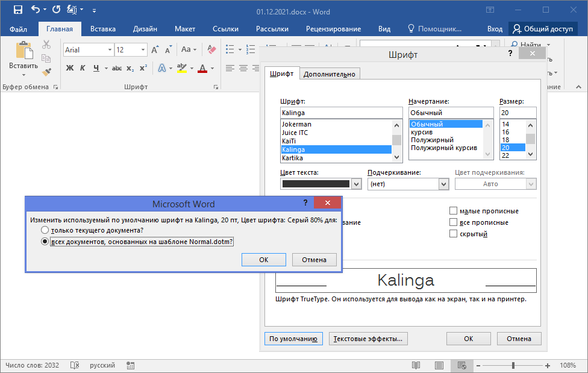The image size is (588, 373).
Task: Click the macro recording status bar icon
Action: pos(131,365)
